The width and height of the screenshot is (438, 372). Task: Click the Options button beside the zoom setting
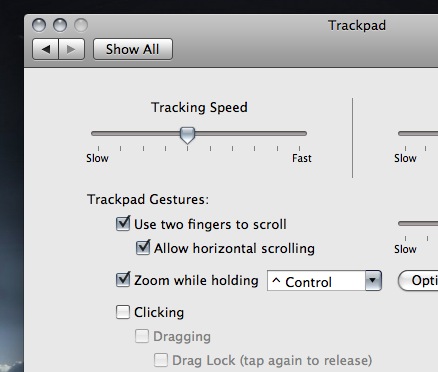pyautogui.click(x=418, y=281)
